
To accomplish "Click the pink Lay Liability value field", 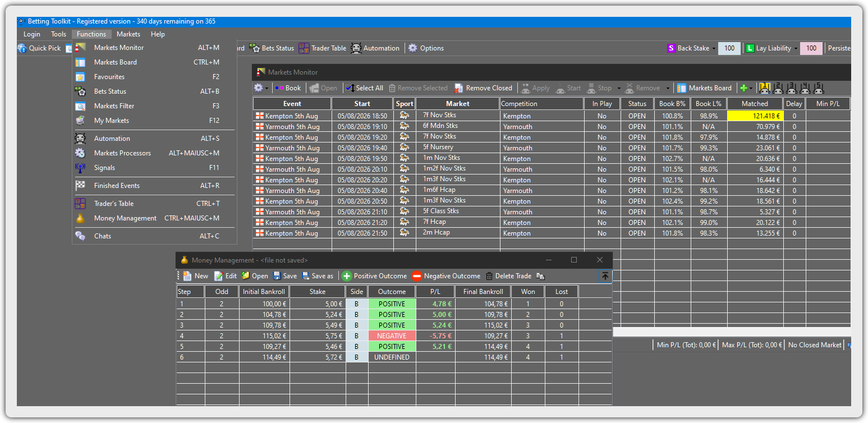I will tap(811, 48).
